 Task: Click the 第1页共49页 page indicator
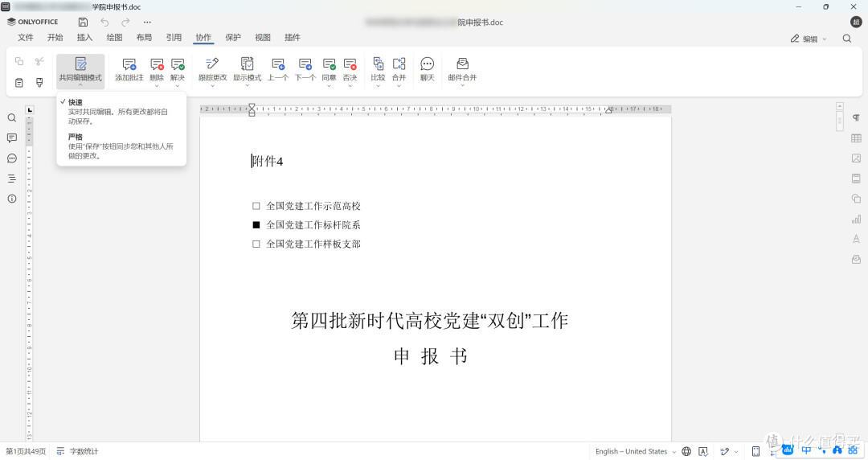click(26, 451)
